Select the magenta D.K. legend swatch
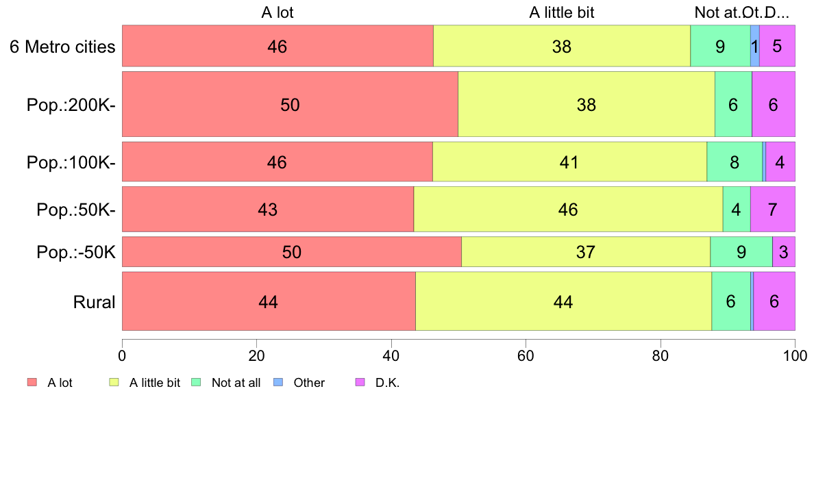Viewport: 814px width, 504px height. click(x=360, y=383)
